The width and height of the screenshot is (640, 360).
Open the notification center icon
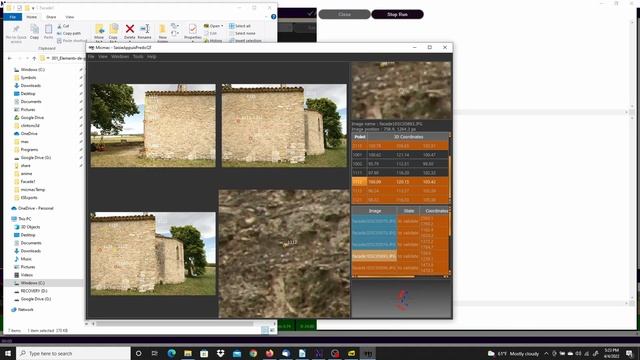(x=629, y=353)
